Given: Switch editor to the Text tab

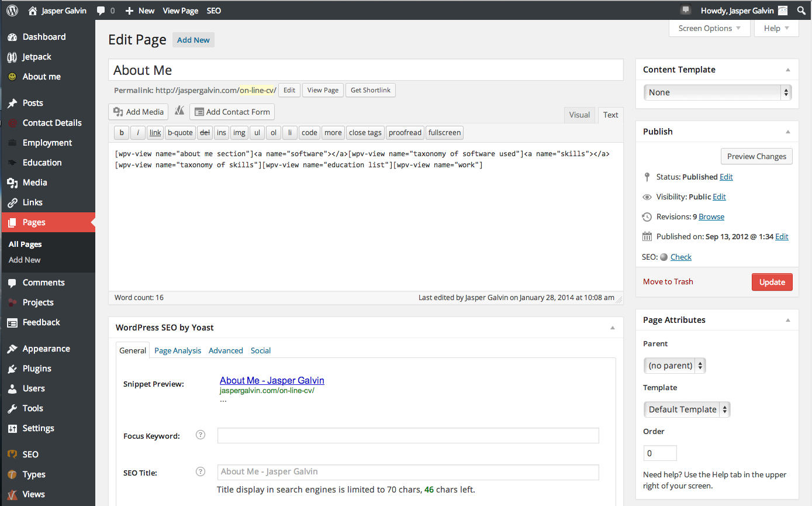Looking at the screenshot, I should 610,115.
